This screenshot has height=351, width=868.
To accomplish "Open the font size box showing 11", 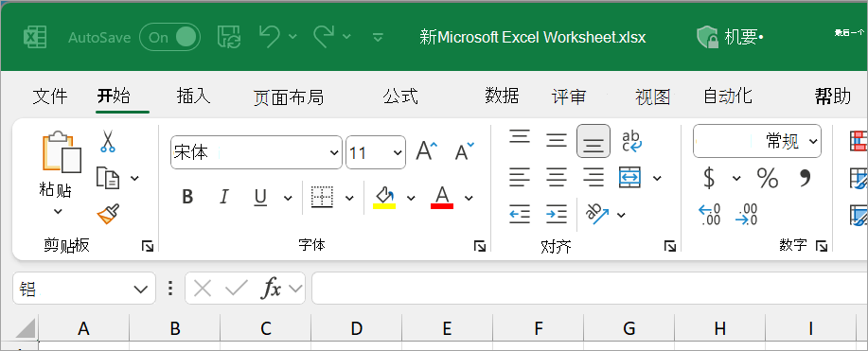I will click(376, 152).
